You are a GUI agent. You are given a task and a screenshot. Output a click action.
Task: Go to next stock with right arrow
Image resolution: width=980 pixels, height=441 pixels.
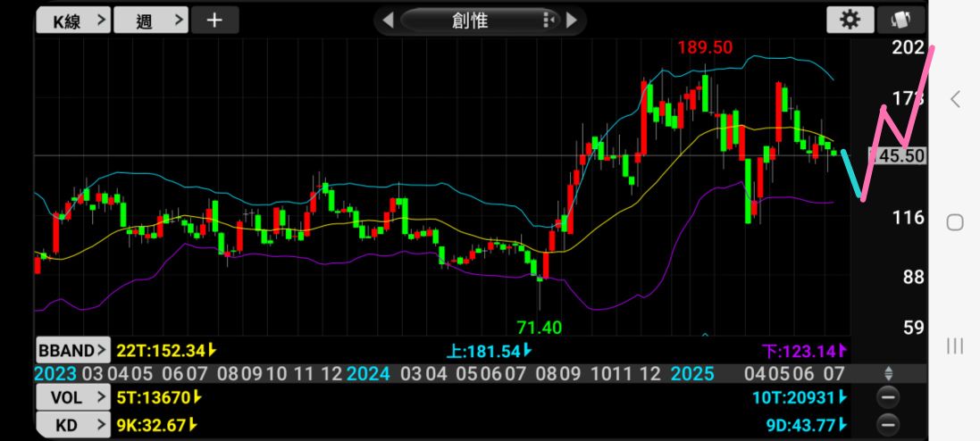571,21
